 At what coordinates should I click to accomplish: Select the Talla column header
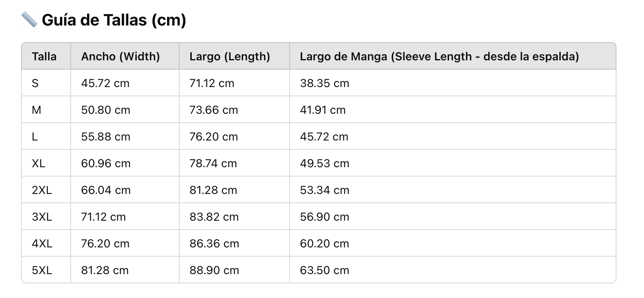44,56
